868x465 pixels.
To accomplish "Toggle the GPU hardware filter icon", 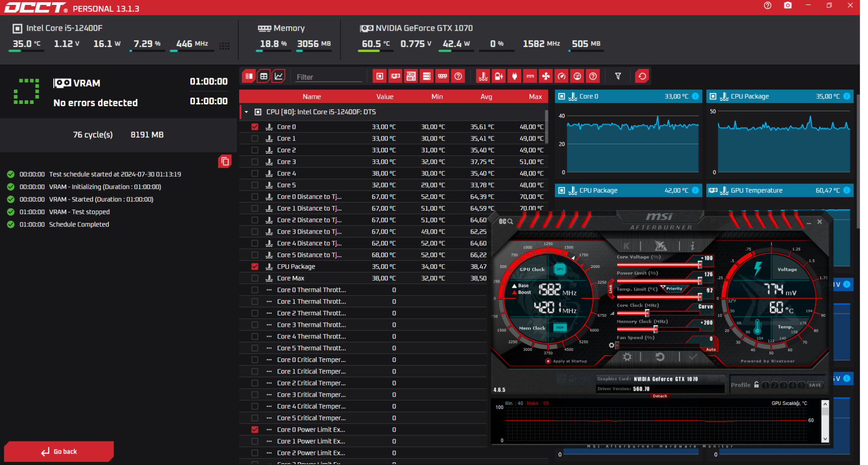I will (x=396, y=76).
